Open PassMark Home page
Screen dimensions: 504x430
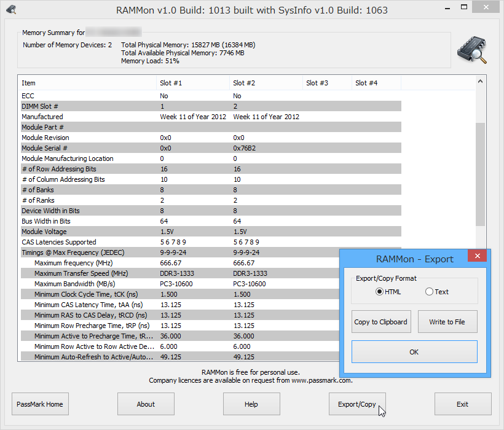40,404
